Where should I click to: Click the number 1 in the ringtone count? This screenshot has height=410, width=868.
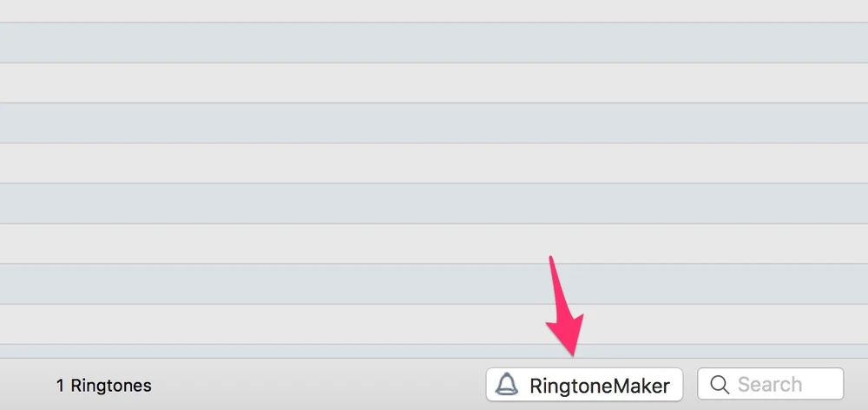[x=61, y=385]
